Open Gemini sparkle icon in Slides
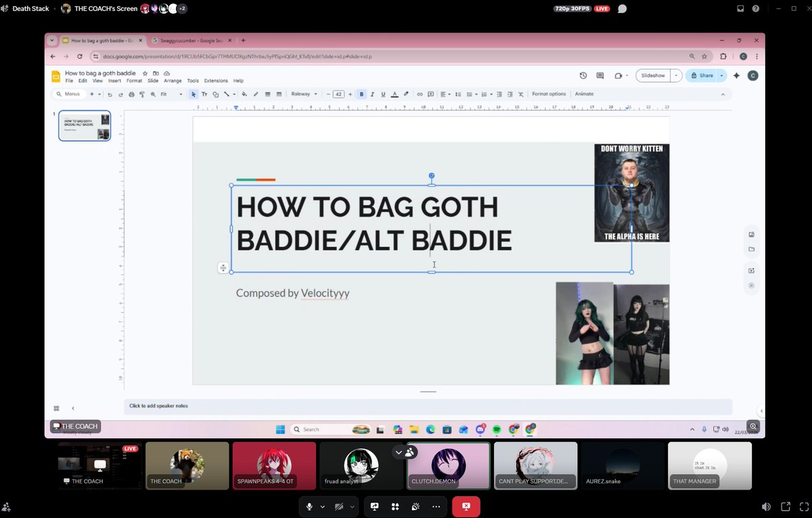This screenshot has width=812, height=518. (x=736, y=75)
